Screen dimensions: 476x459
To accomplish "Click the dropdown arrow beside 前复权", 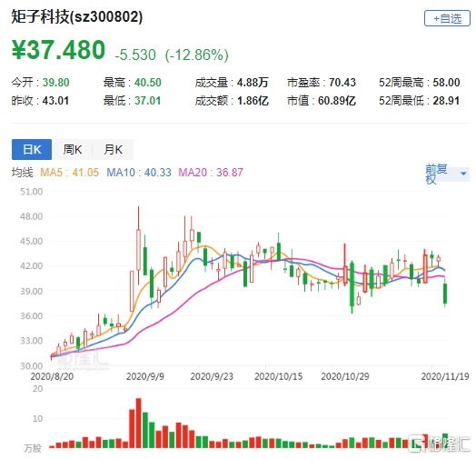I will [x=463, y=174].
